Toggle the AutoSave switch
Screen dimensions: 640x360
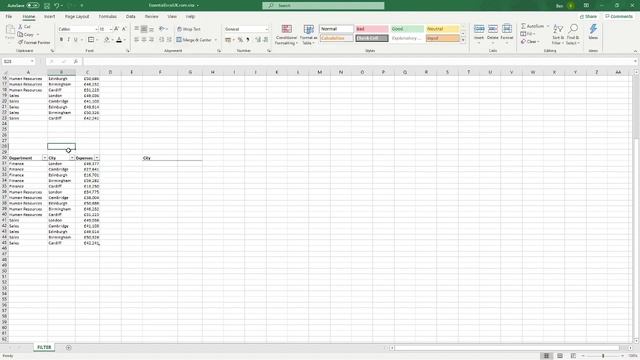(x=33, y=6)
